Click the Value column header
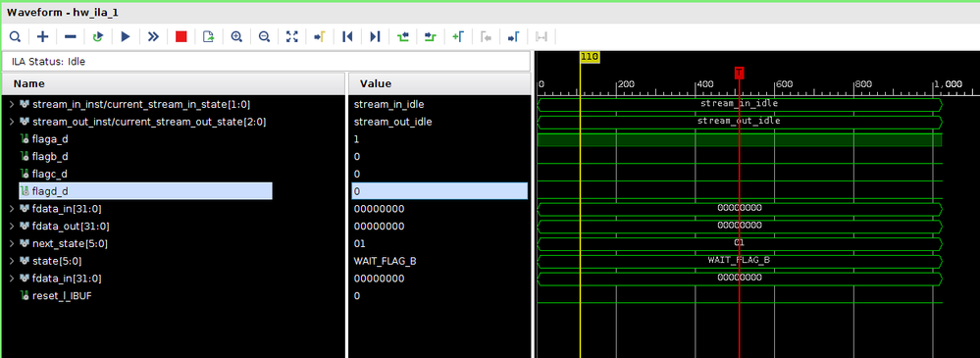Viewport: 980px width, 358px height. (438, 83)
